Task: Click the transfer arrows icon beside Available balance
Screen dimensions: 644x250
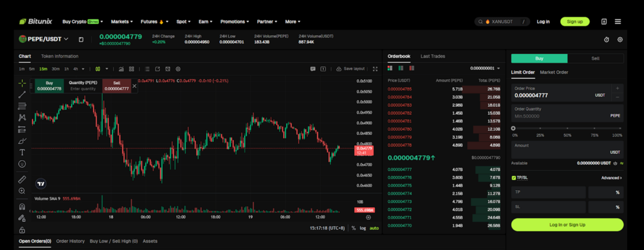Action: point(622,163)
